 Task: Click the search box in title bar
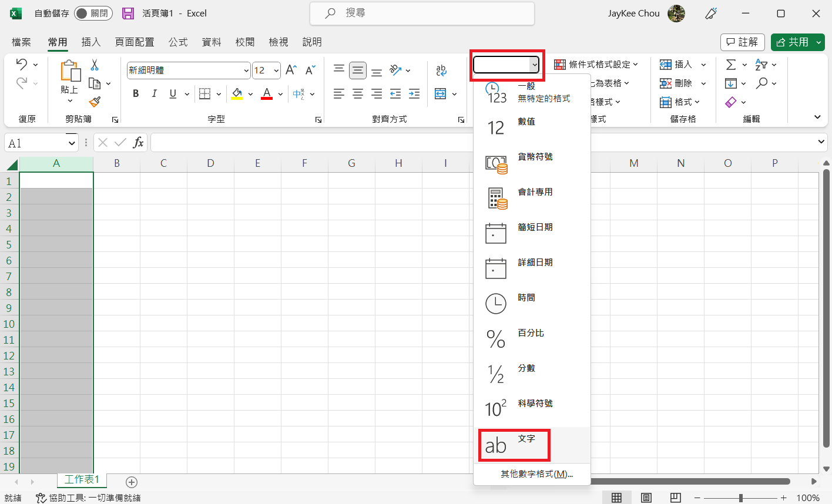422,13
